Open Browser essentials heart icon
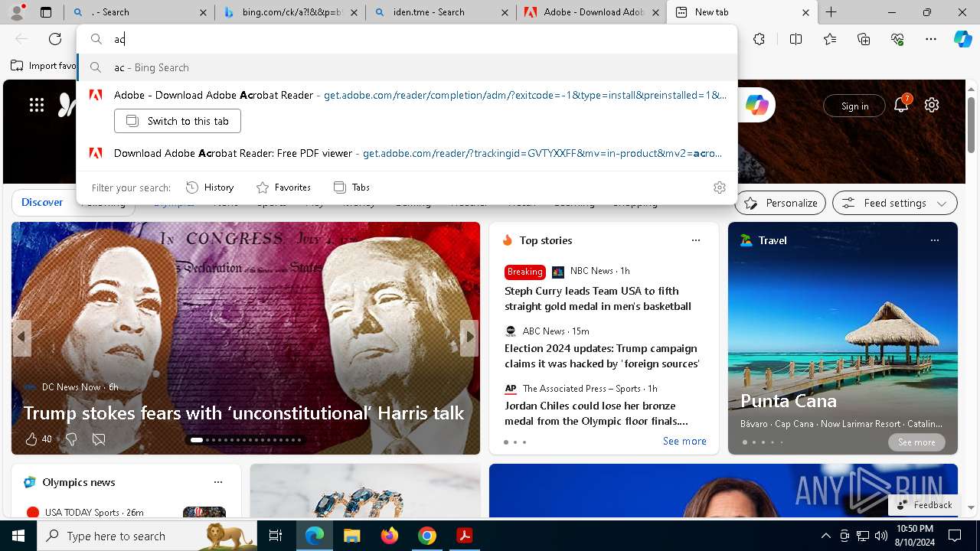Viewport: 980px width, 551px height. coord(897,39)
